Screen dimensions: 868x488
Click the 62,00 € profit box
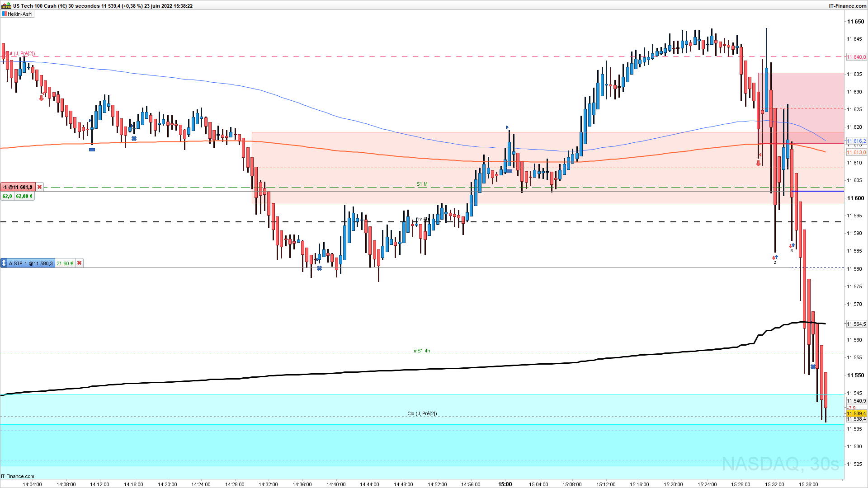point(24,197)
